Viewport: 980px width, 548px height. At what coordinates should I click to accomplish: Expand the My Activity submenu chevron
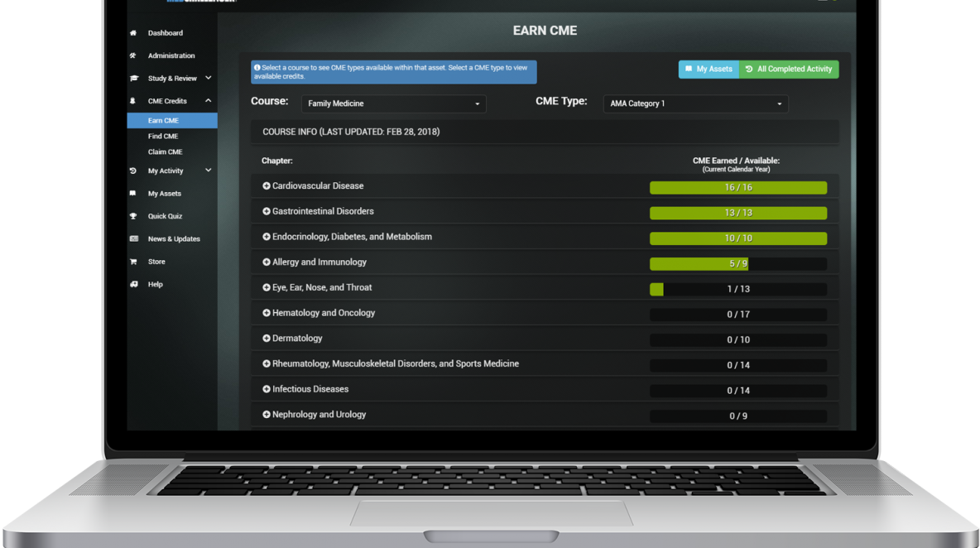coord(208,170)
